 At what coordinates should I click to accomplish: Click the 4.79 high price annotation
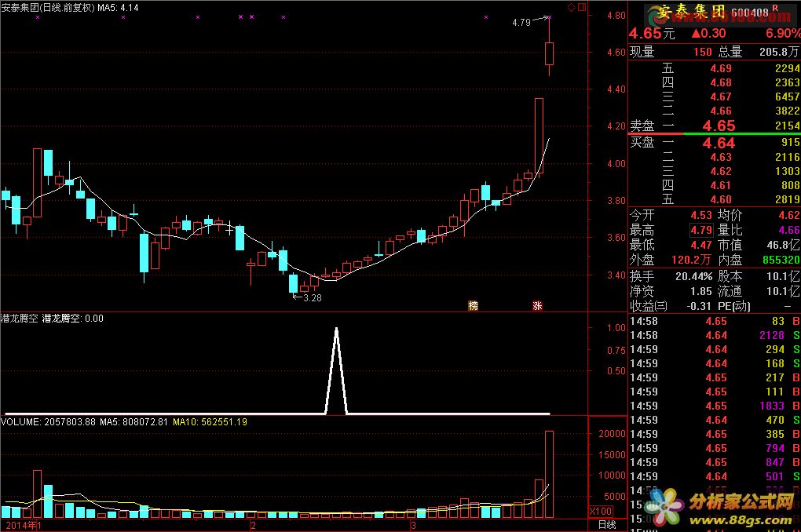521,23
